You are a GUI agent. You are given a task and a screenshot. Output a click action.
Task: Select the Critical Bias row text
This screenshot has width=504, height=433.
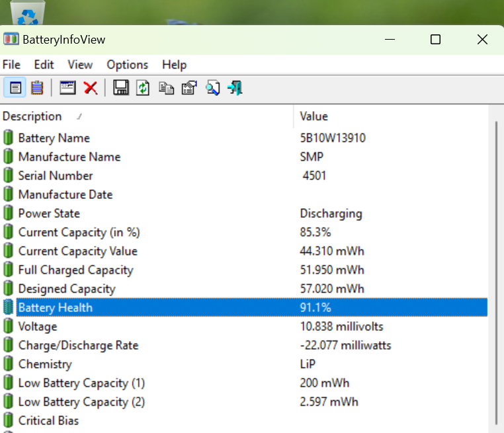pyautogui.click(x=48, y=421)
